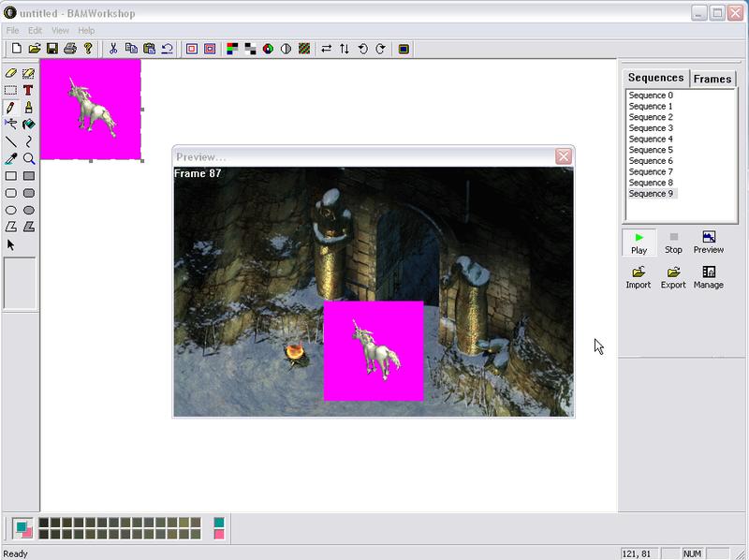
Task: Rotate frame clockwise icon
Action: click(x=380, y=49)
